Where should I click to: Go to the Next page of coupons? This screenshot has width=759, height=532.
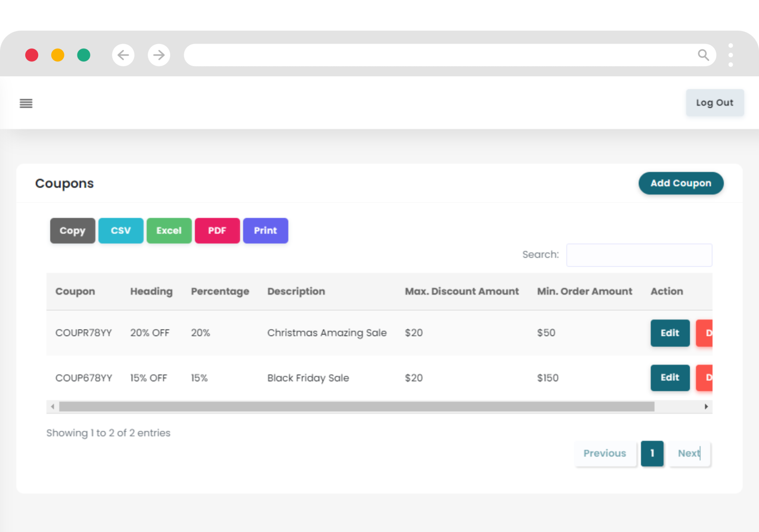689,453
